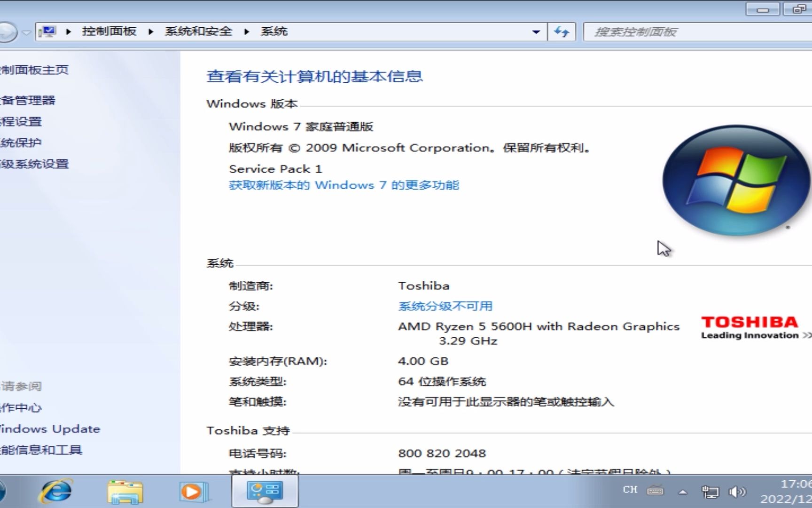Click 获取新版本的 Windows 7 的更多功能 link
Screen dimensions: 812x508
(x=344, y=185)
